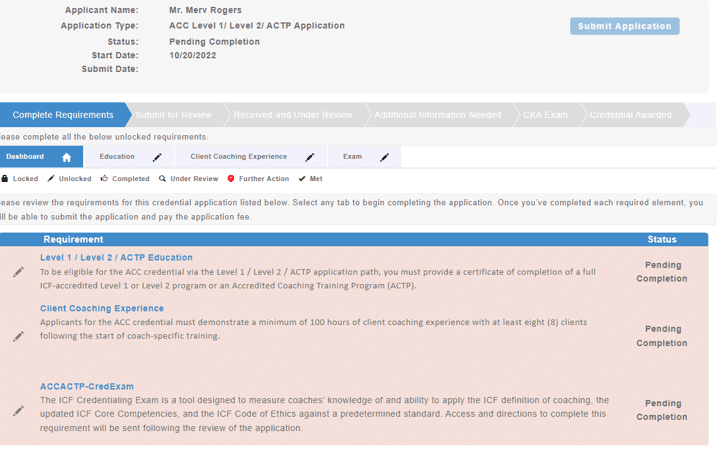Open the Exam tab

(353, 157)
